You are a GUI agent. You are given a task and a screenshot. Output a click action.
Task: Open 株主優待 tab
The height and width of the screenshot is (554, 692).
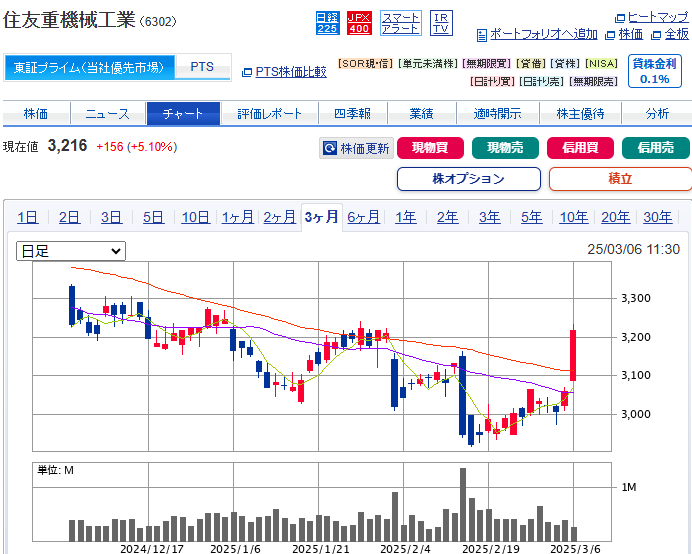pyautogui.click(x=580, y=113)
